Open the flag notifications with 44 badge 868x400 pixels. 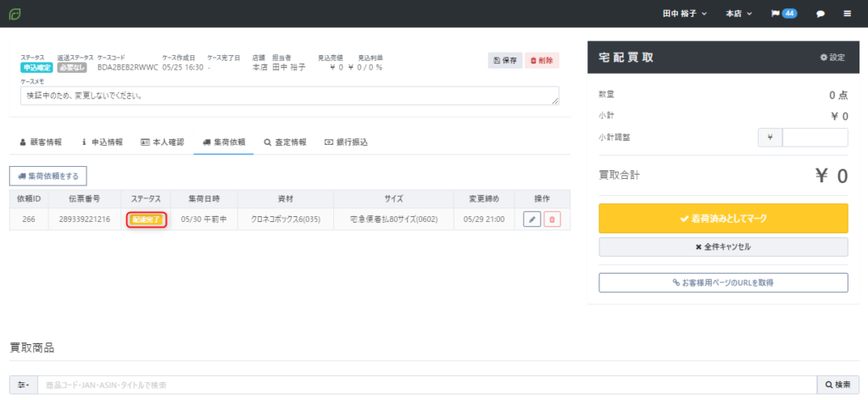784,14
